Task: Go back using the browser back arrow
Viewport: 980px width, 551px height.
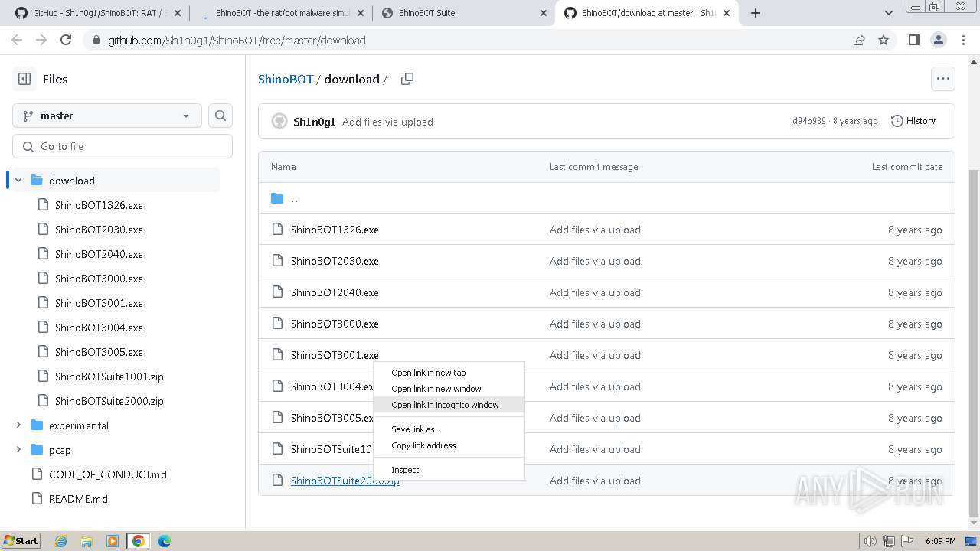Action: pyautogui.click(x=17, y=40)
